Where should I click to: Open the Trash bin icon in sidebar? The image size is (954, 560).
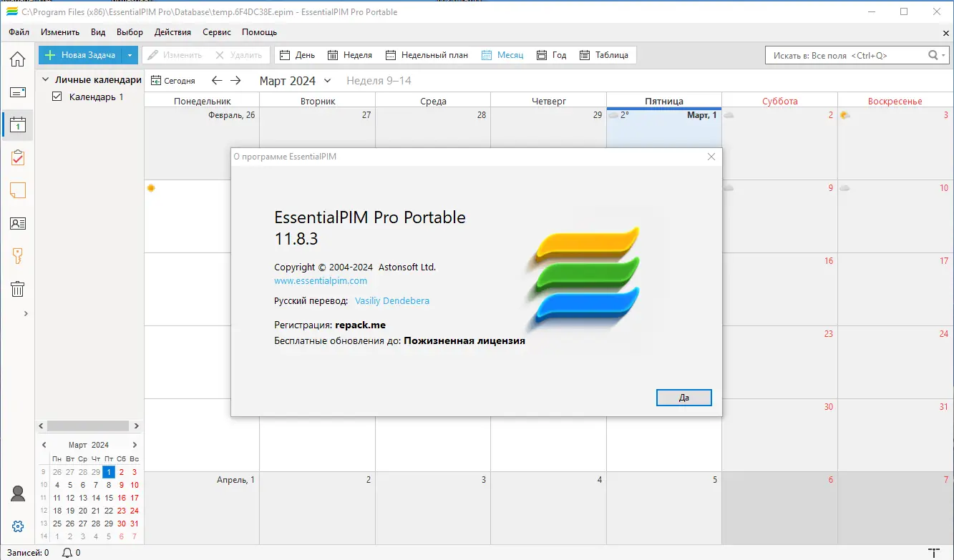click(x=17, y=289)
